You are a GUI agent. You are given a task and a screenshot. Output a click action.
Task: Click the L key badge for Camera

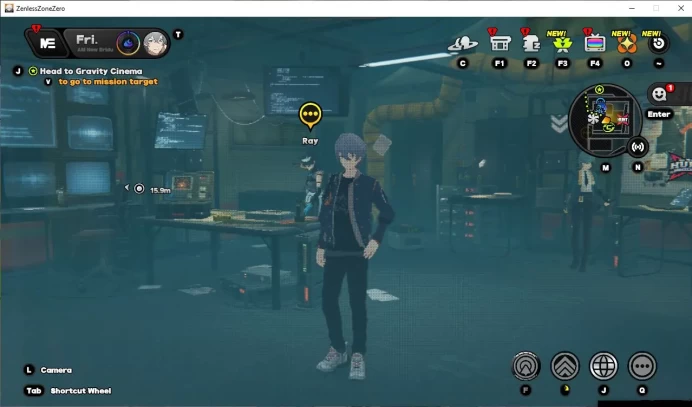tap(29, 370)
